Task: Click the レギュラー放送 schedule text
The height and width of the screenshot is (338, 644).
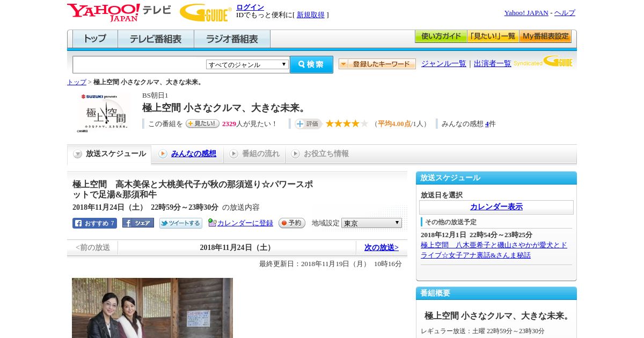Action: 482,331
